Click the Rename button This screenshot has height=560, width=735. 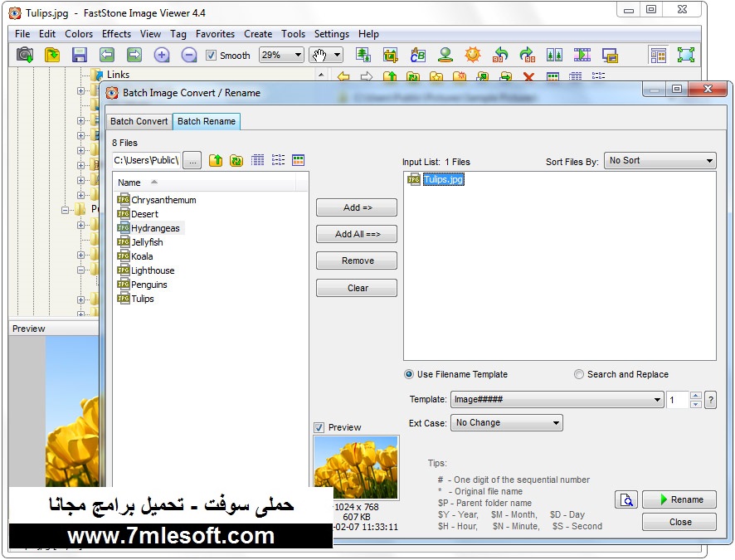(679, 499)
